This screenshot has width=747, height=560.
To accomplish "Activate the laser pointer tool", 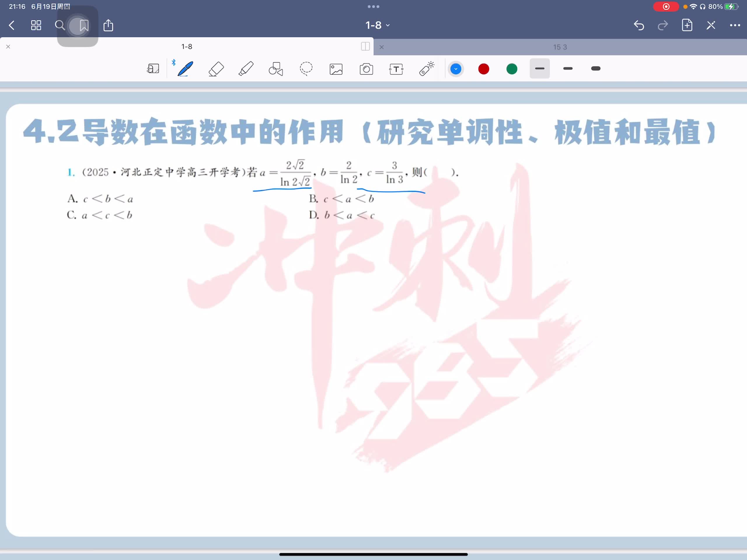I will point(427,69).
